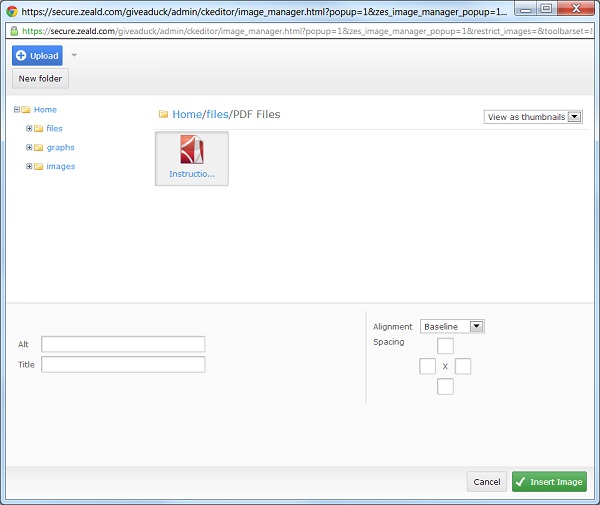
Task: Open the Alignment Baseline dropdown
Action: pos(452,326)
